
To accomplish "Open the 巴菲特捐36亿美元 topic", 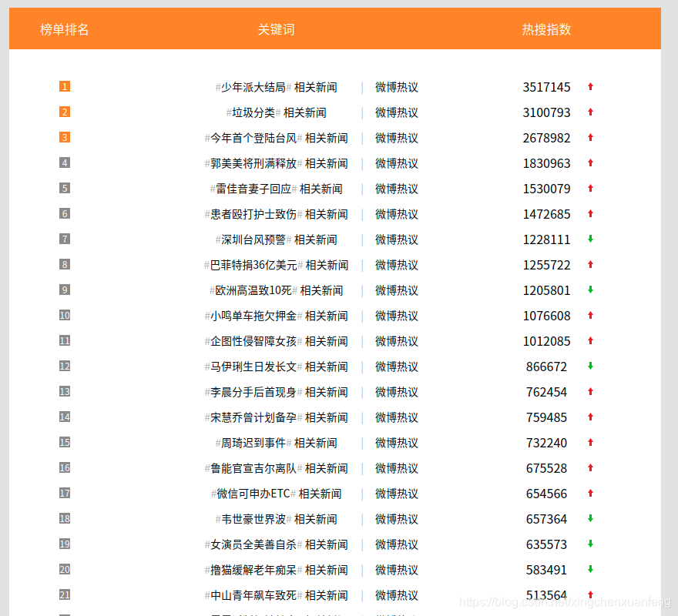I will [x=253, y=266].
